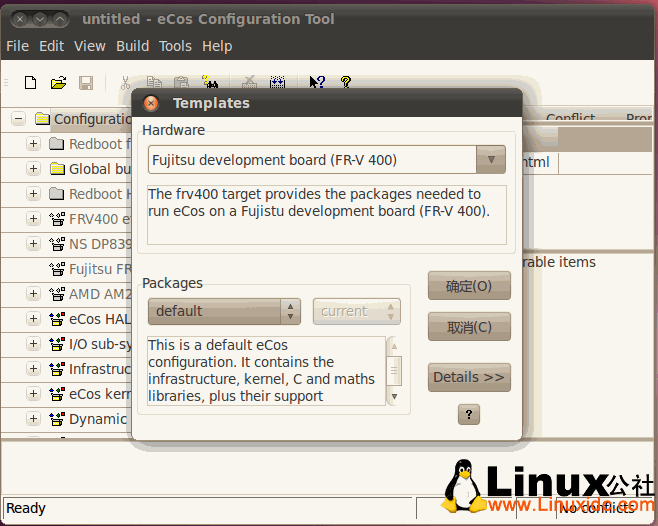Click the Find binoculars toolbar icon

[x=210, y=83]
